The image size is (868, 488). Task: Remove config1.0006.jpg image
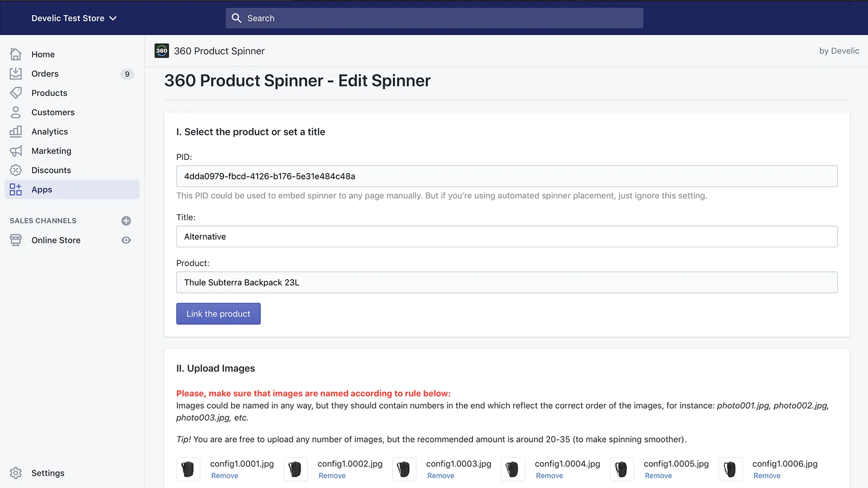point(767,476)
